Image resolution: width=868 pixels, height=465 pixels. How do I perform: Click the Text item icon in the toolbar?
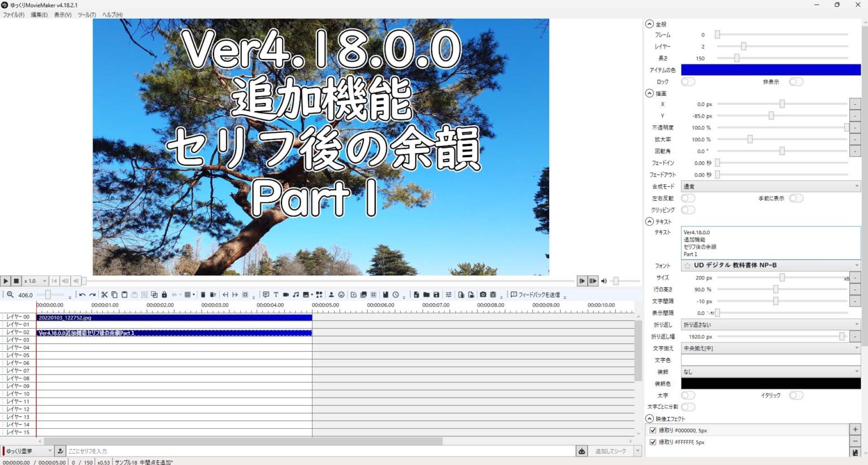coord(276,295)
